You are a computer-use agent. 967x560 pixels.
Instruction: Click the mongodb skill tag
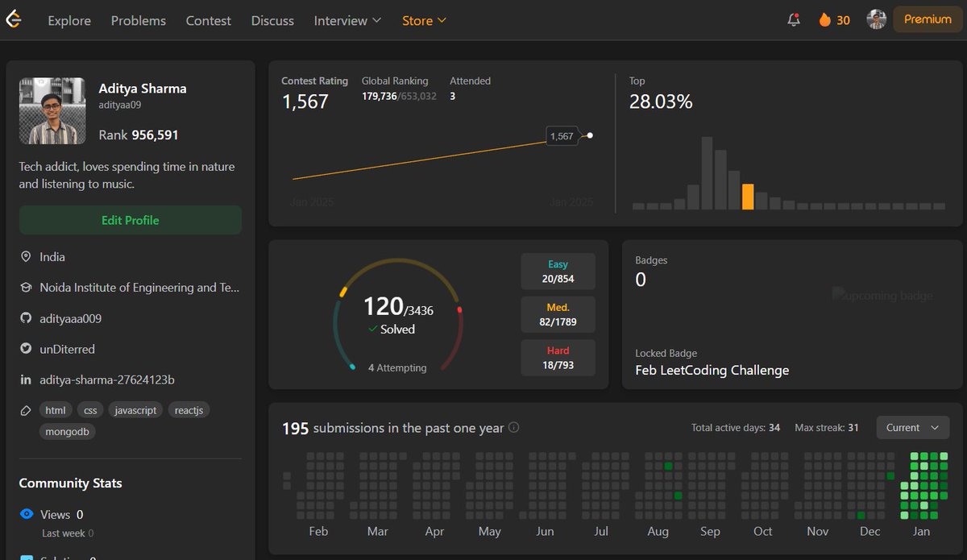coord(68,431)
